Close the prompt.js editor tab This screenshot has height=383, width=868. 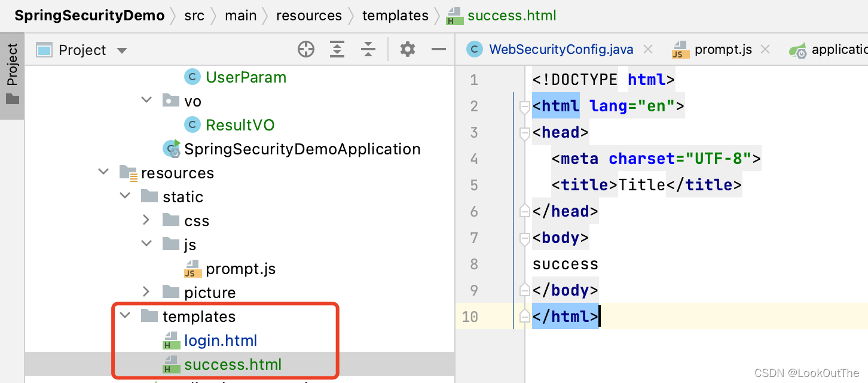(765, 50)
